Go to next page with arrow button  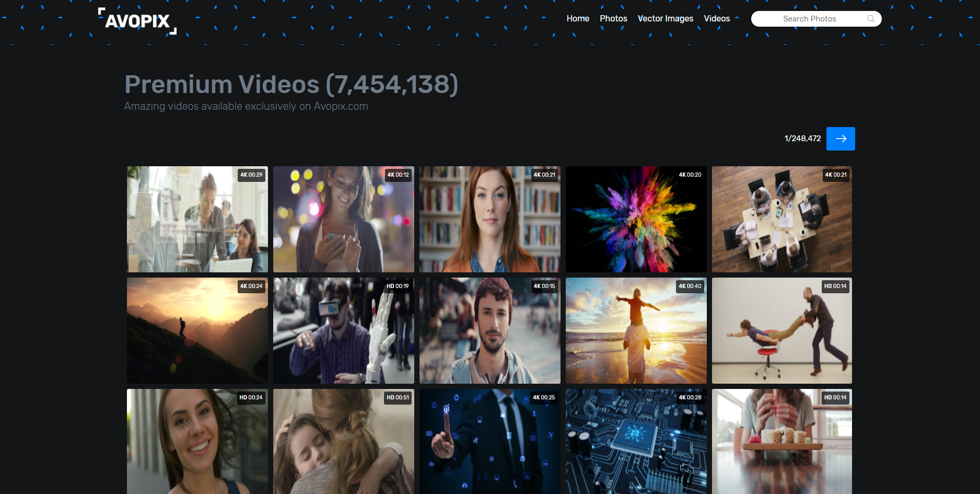pos(841,139)
